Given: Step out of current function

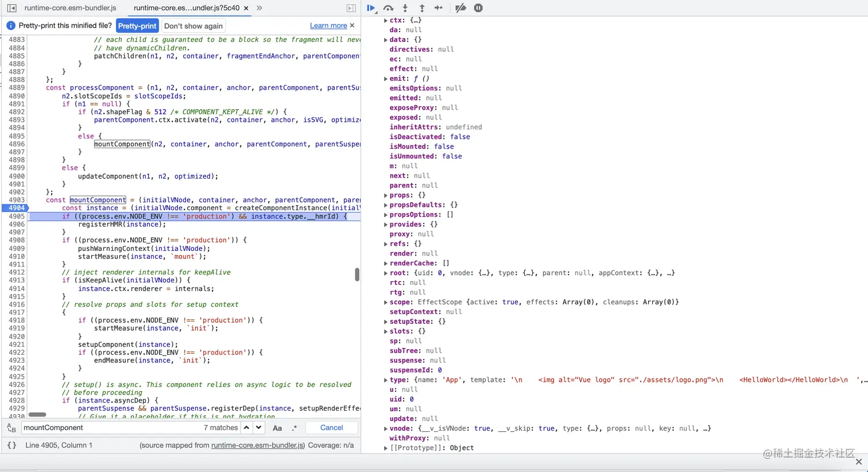Looking at the screenshot, I should pyautogui.click(x=422, y=8).
